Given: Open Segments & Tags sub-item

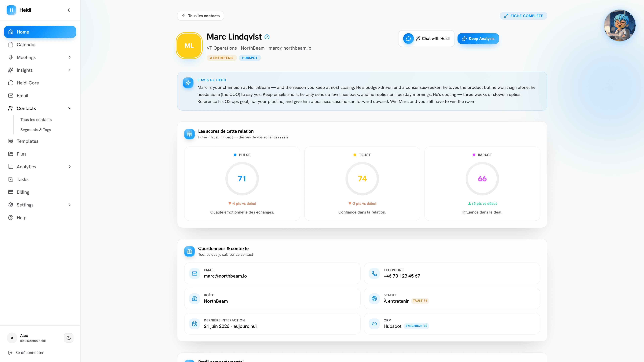Looking at the screenshot, I should (36, 130).
